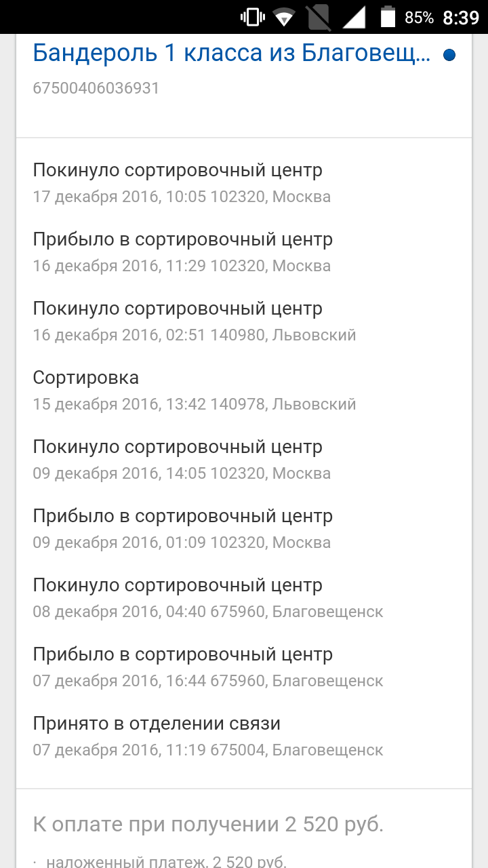Screen dimensions: 488x868
Task: Tap the battery icon in status bar
Action: [388, 17]
